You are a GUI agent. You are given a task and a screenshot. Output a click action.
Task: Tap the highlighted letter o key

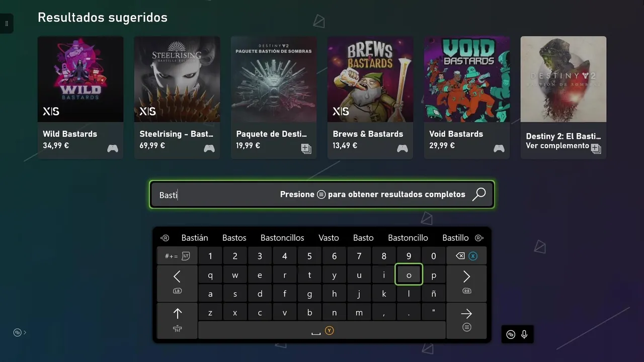coord(409,275)
